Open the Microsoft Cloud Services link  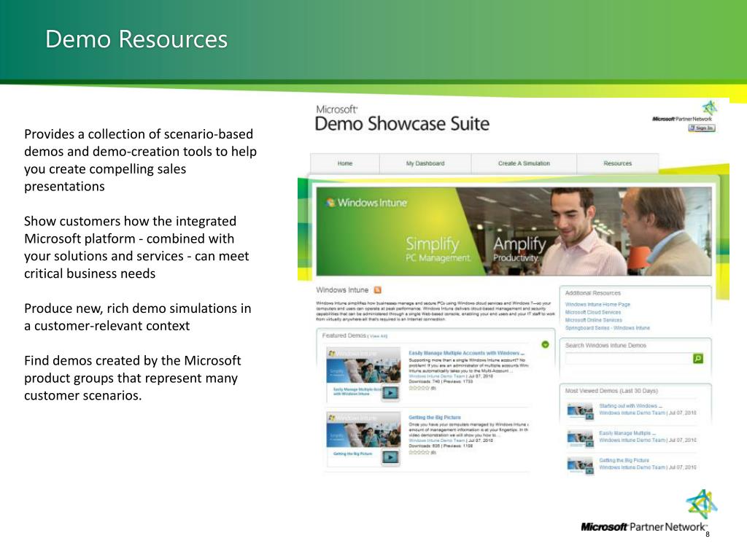[593, 312]
